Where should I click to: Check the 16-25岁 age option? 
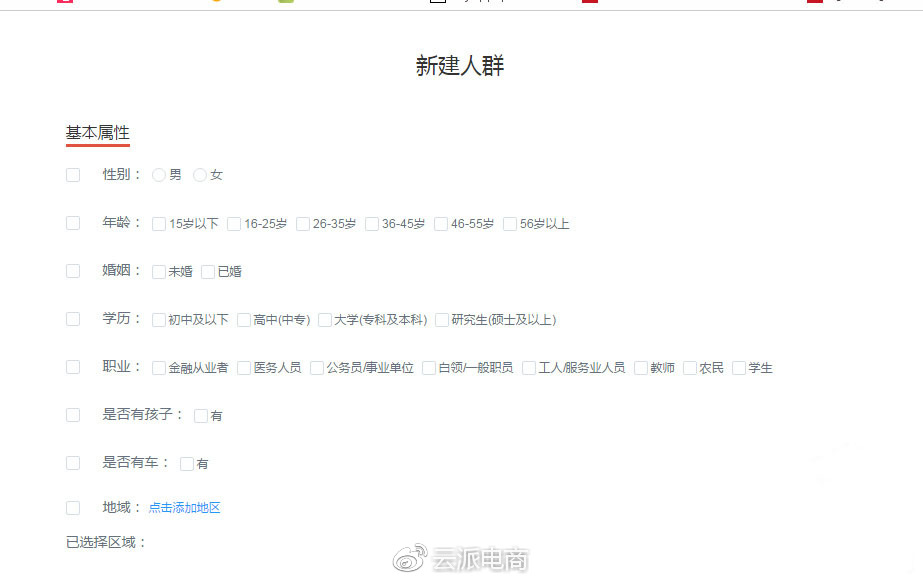234,223
